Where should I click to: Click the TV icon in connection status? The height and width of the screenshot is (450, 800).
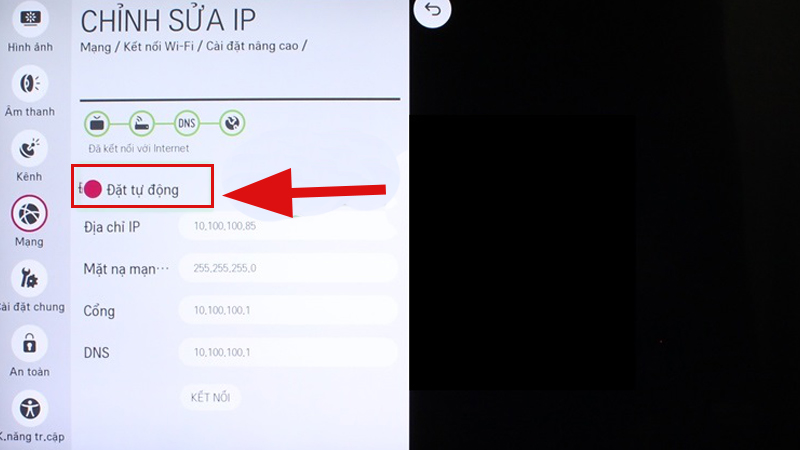click(x=97, y=123)
